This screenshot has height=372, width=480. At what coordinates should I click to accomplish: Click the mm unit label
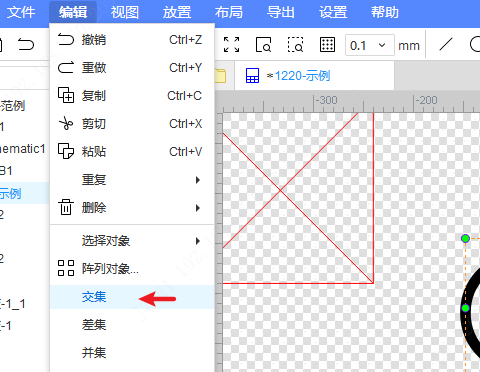[x=409, y=45]
